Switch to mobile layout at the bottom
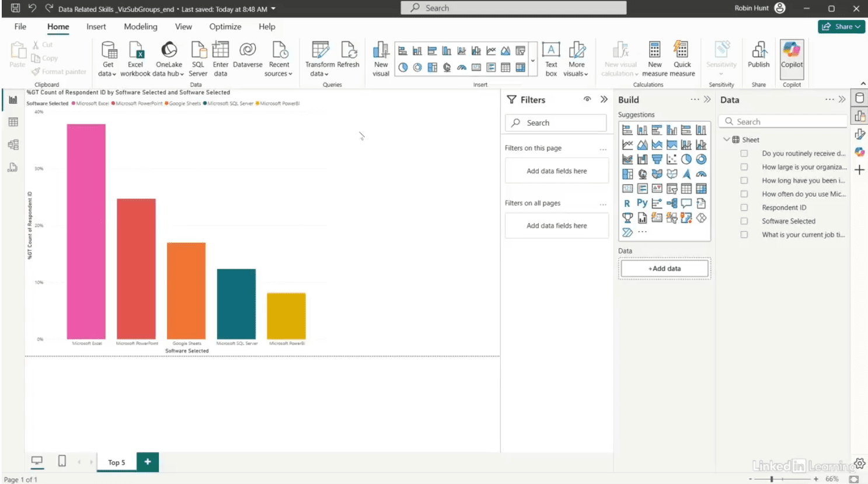This screenshot has width=868, height=484. pyautogui.click(x=62, y=461)
